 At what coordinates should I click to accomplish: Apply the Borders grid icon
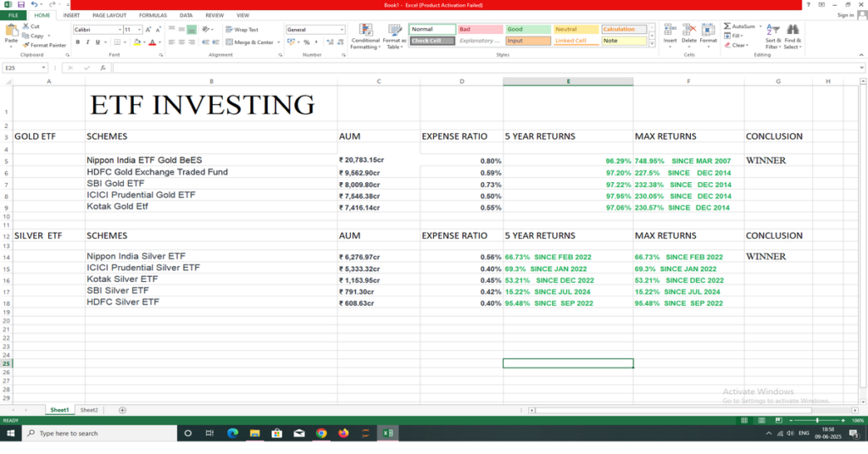click(117, 42)
